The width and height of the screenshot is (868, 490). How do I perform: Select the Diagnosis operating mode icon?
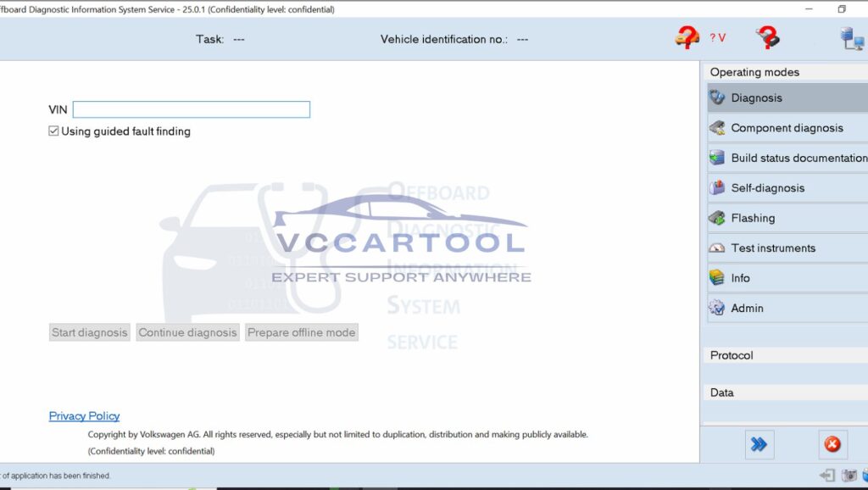click(x=716, y=97)
